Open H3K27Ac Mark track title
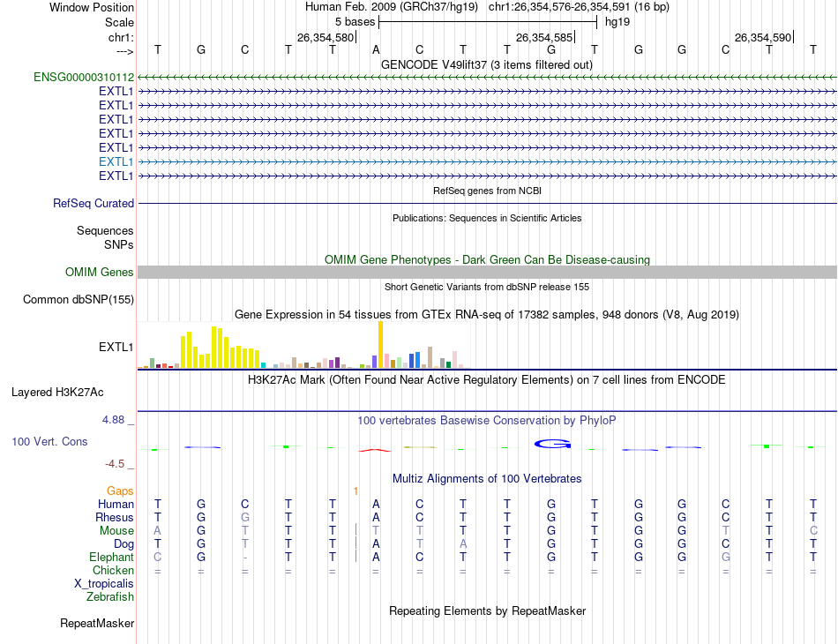838x644 pixels. 487,380
